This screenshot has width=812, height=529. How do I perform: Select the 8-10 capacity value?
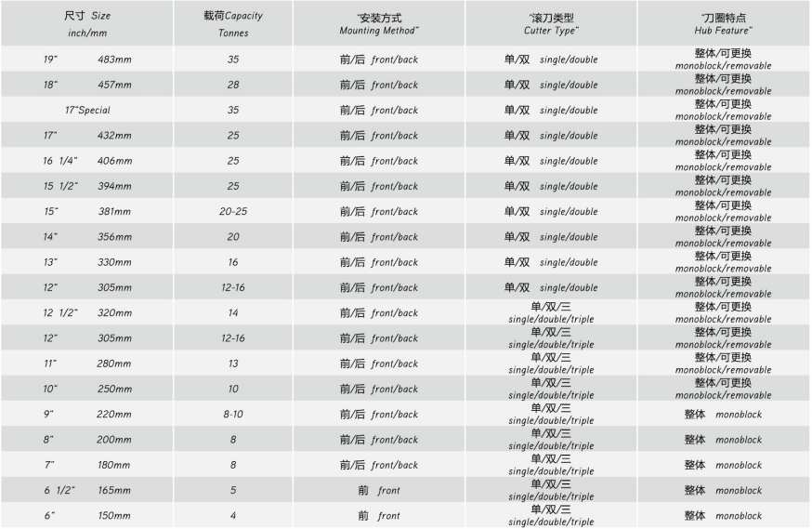pyautogui.click(x=232, y=414)
